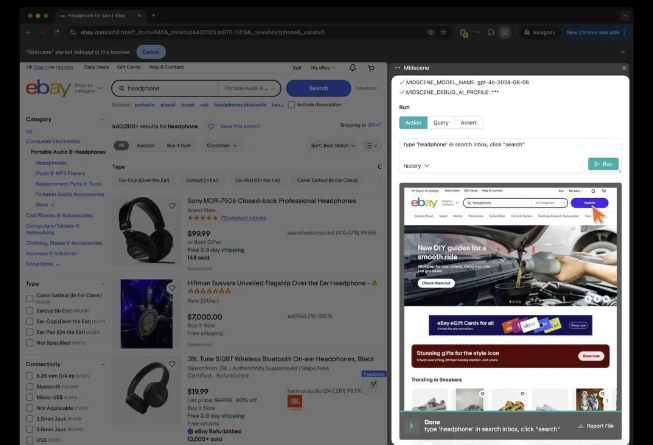Check Canal Earbud (In Ear Canal) filter
Image resolution: width=653 pixels, height=445 pixels.
[29, 298]
